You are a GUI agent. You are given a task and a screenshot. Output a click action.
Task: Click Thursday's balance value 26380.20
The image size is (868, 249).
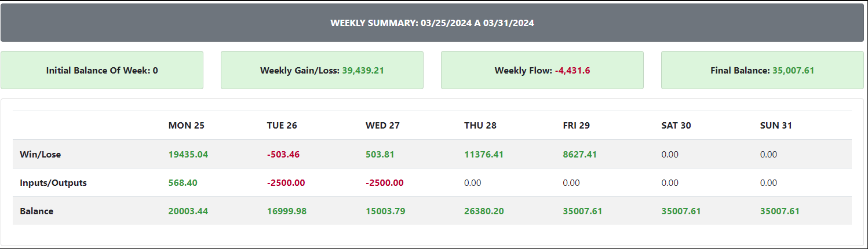click(484, 211)
